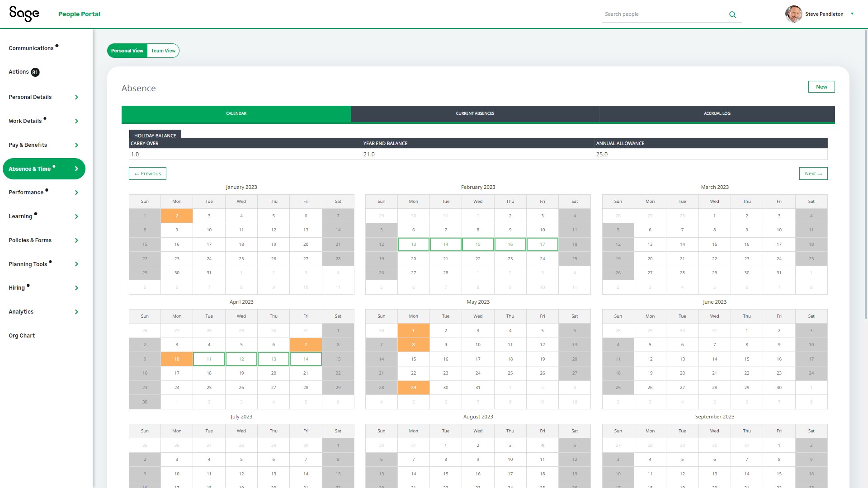Expand Performance chevron
Image resolution: width=868 pixels, height=488 pixels.
click(76, 192)
